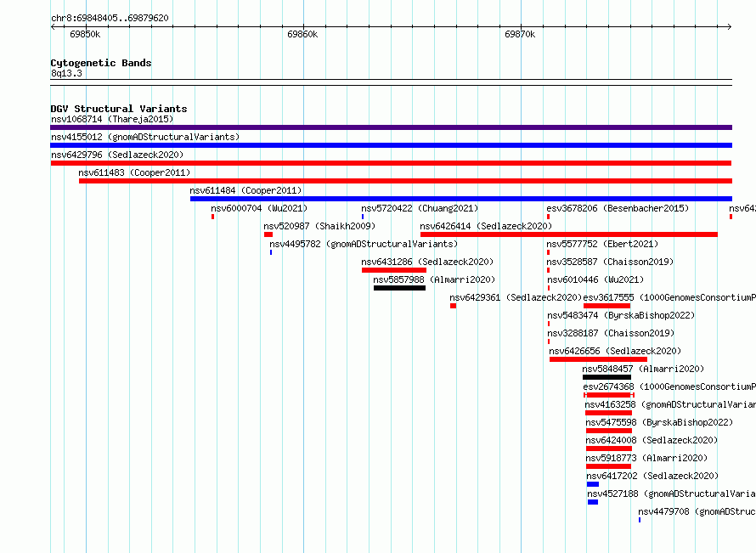Select the red nsv6426656 variant bar
Viewport: 756px width, 553px height.
[x=598, y=359]
